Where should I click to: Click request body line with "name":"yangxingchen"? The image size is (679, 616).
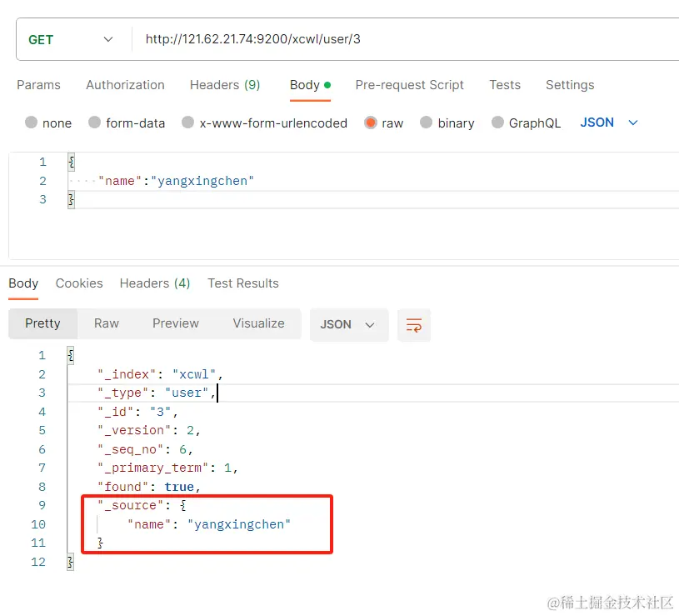[176, 181]
